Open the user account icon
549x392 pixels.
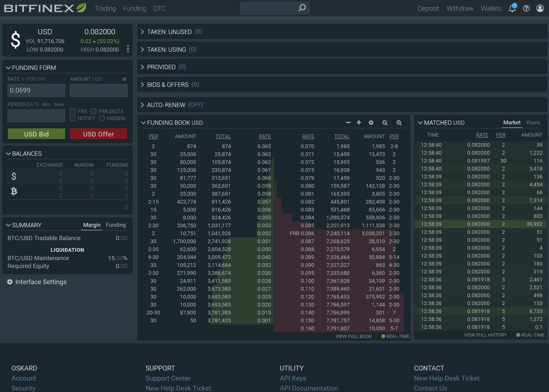(x=540, y=8)
